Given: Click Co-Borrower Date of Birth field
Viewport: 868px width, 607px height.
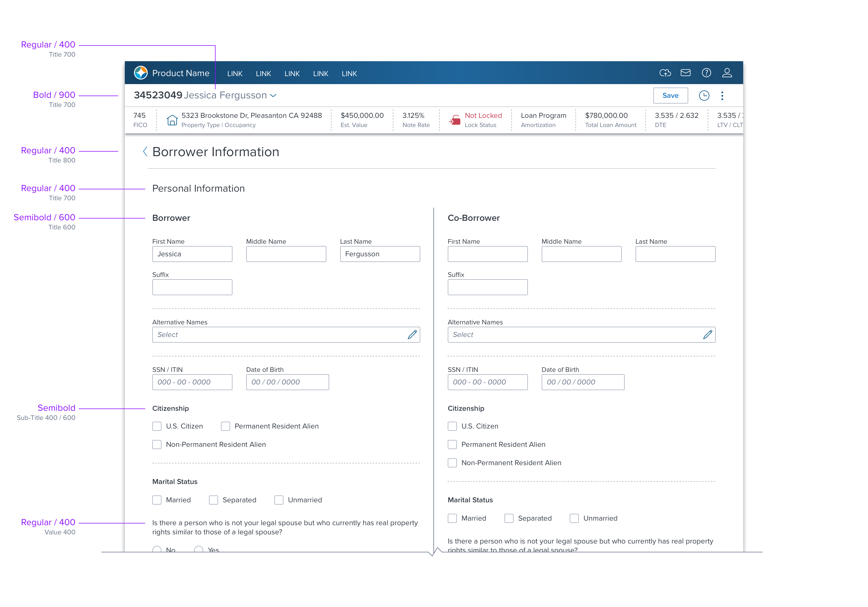Looking at the screenshot, I should pos(583,382).
